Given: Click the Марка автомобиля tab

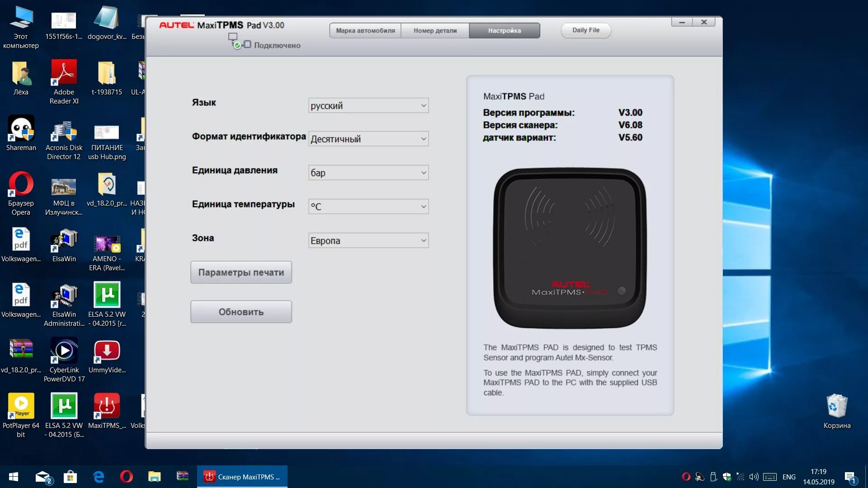Looking at the screenshot, I should click(x=365, y=30).
